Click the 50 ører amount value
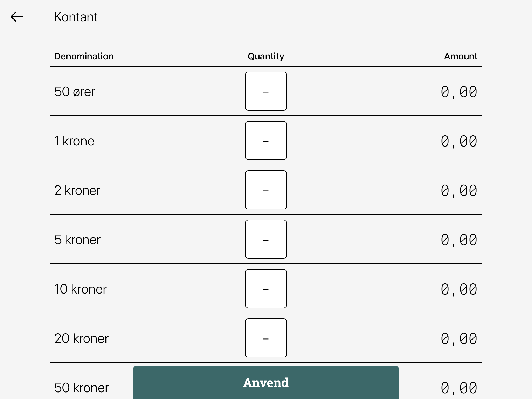The image size is (532, 399). coord(459,92)
